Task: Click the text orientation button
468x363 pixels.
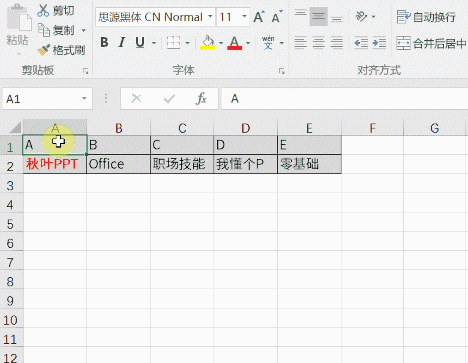Action: tap(361, 16)
